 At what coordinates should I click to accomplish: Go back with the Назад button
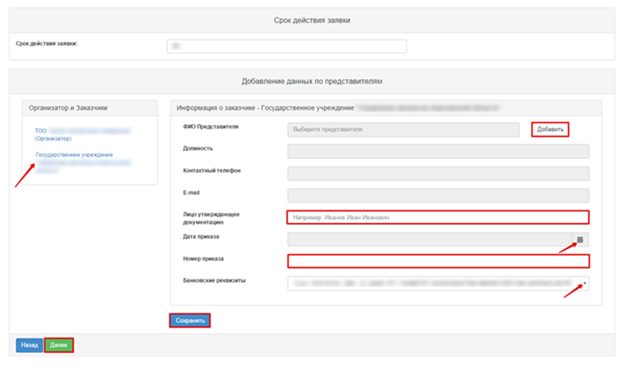click(x=29, y=345)
